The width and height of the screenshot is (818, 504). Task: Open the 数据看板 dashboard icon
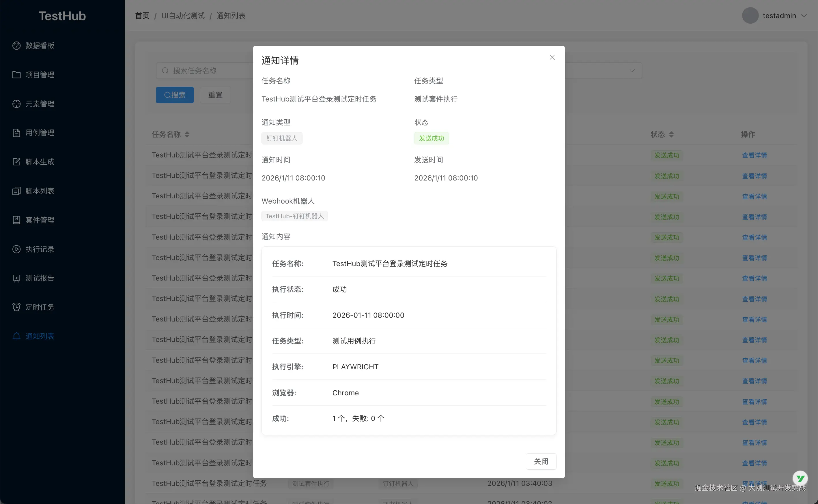[x=16, y=46]
